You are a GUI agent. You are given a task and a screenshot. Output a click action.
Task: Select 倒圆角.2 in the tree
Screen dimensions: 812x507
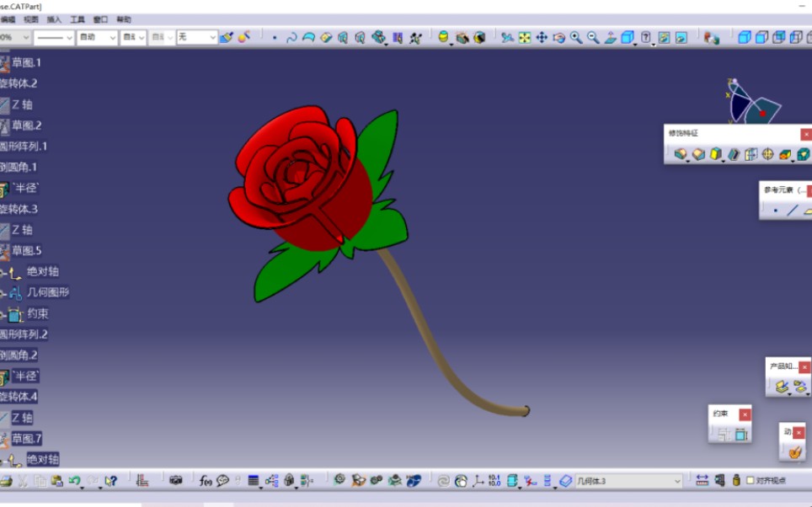tap(19, 355)
